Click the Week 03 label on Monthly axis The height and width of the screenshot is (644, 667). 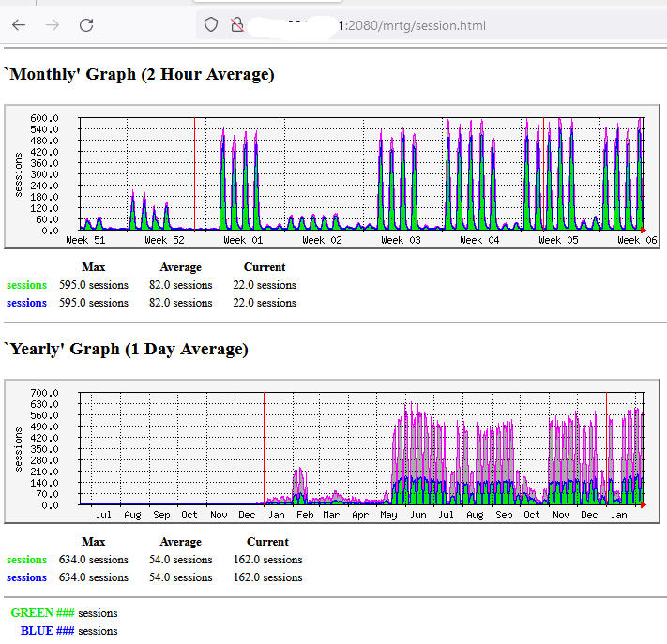point(401,241)
